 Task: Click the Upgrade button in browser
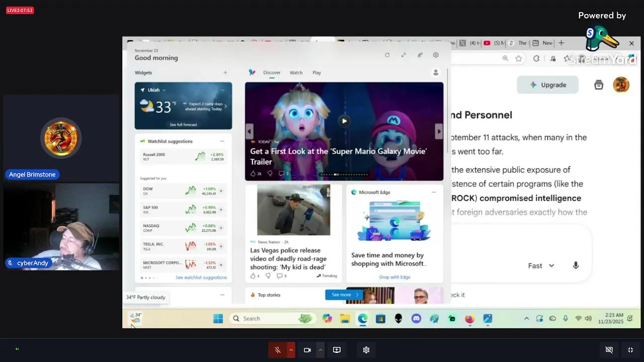tap(547, 85)
